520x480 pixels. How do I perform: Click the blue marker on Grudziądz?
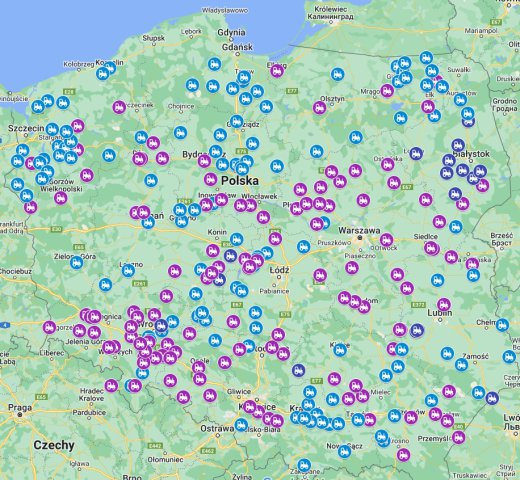coord(237,121)
